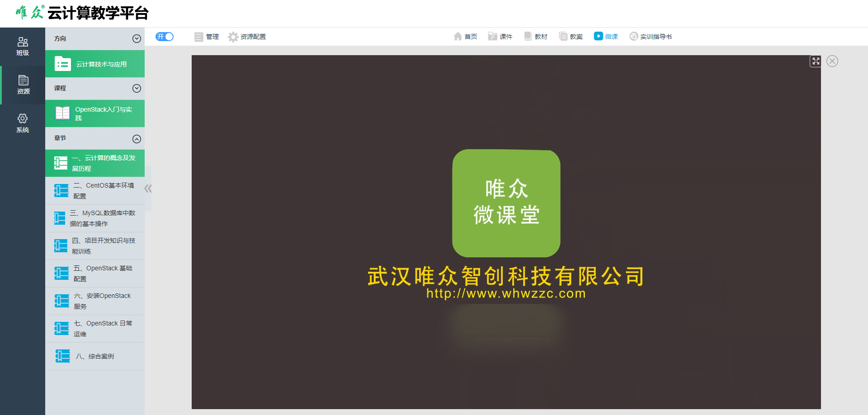Viewport: 868px width, 415px height.
Task: Click the 唯众 logo in header
Action: (x=30, y=12)
